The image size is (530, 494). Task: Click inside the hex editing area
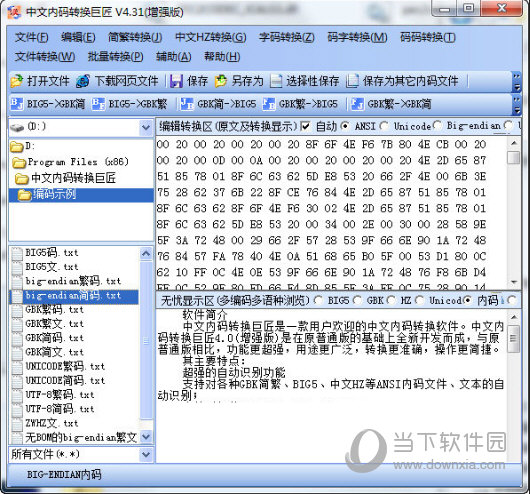[x=331, y=213]
